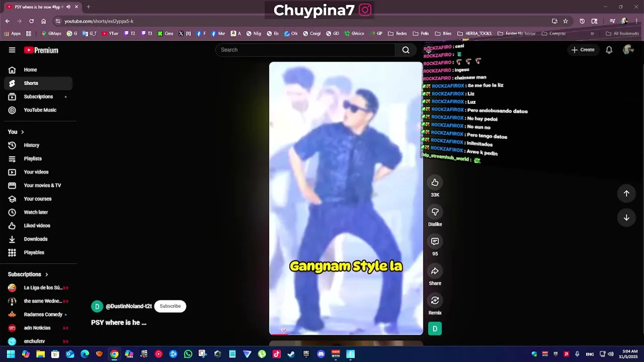Expand the You section chevron
Image resolution: width=644 pixels, height=362 pixels.
[22, 132]
